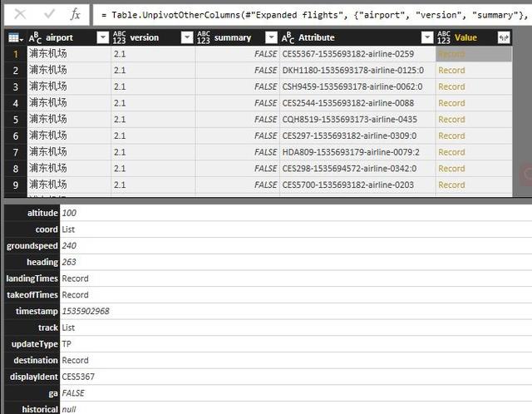This screenshot has width=532, height=414.
Task: Open the airport column filter dropdown
Action: pyautogui.click(x=102, y=37)
